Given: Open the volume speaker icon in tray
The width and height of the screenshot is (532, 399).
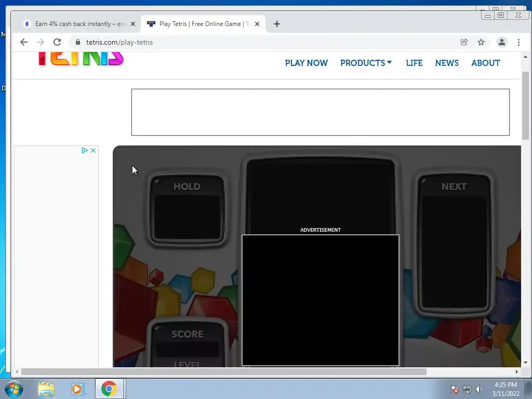Looking at the screenshot, I should 479,389.
